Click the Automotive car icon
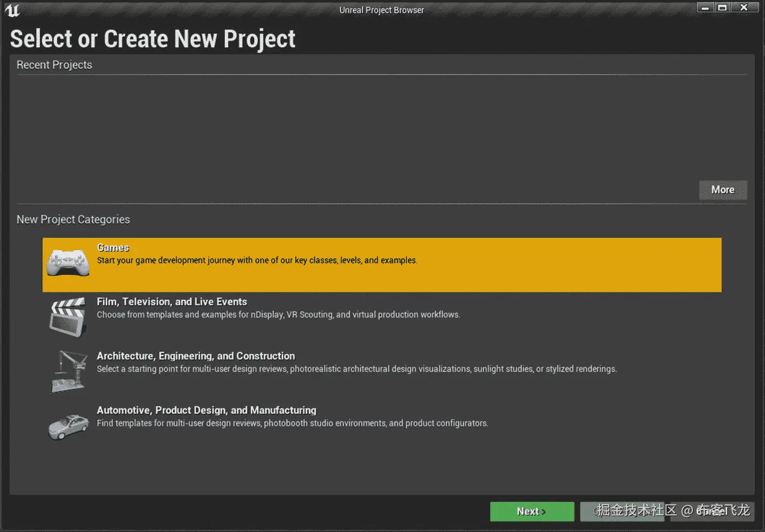765x532 pixels. 68,427
